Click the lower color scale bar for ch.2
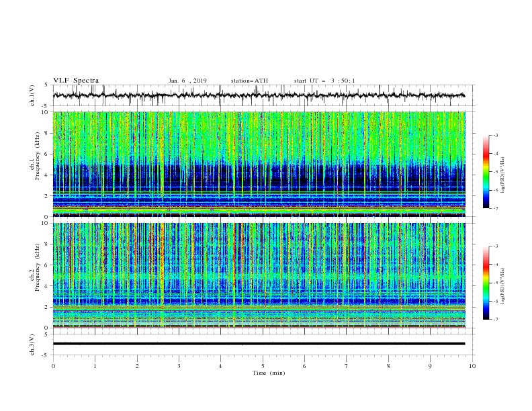This screenshot has width=532, height=411. tap(486, 283)
